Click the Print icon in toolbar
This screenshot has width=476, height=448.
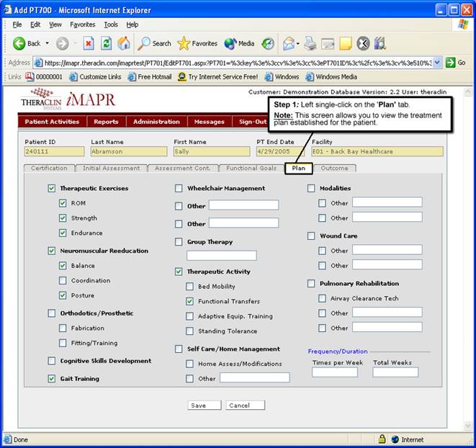click(310, 43)
